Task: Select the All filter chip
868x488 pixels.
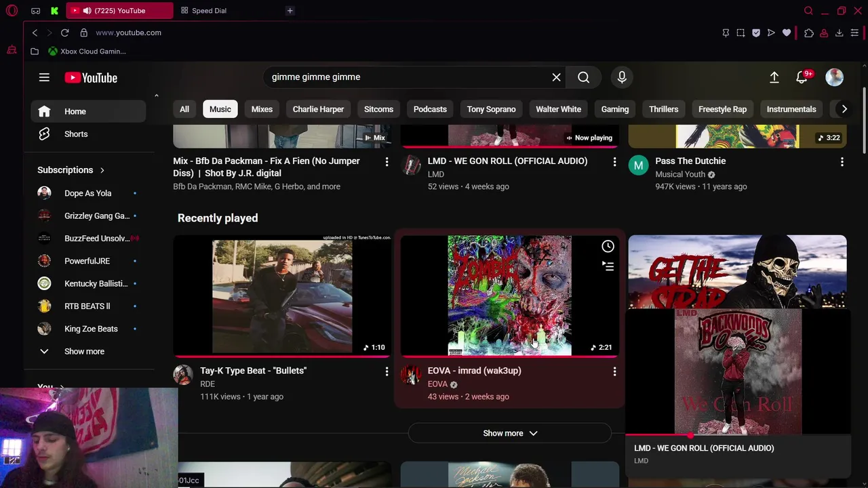Action: click(x=184, y=109)
